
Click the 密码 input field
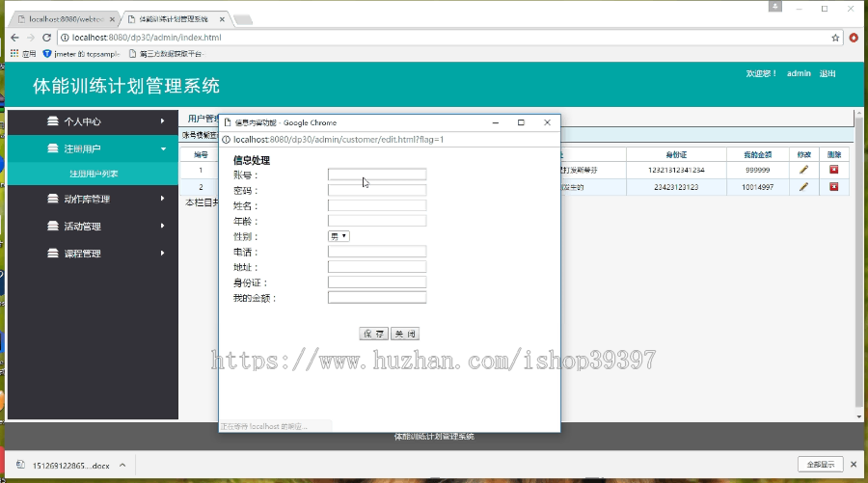(x=377, y=190)
